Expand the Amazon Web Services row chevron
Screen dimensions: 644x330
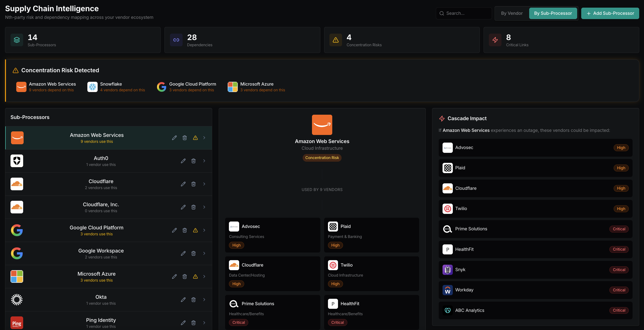point(204,138)
